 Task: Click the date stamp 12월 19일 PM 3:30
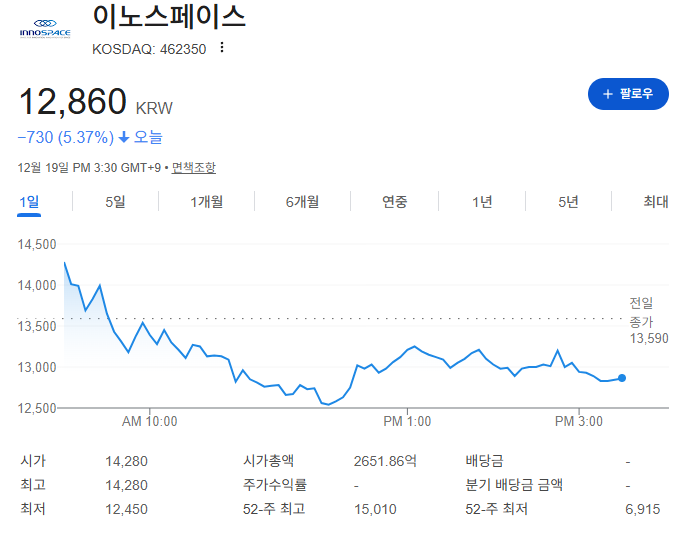coord(68,167)
